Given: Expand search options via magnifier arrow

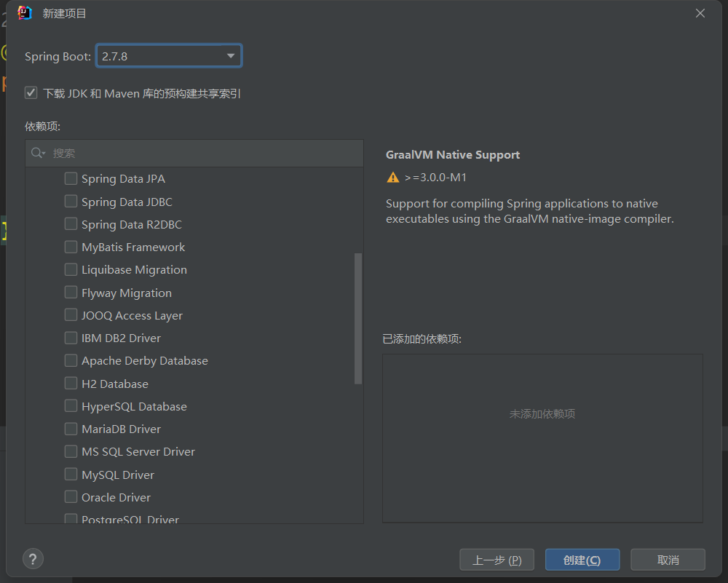Looking at the screenshot, I should [x=44, y=154].
